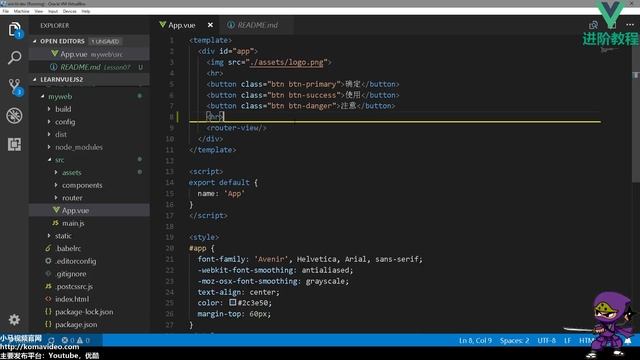Open the More Actions ellipsis menu
The image size is (640, 360).
(630, 25)
